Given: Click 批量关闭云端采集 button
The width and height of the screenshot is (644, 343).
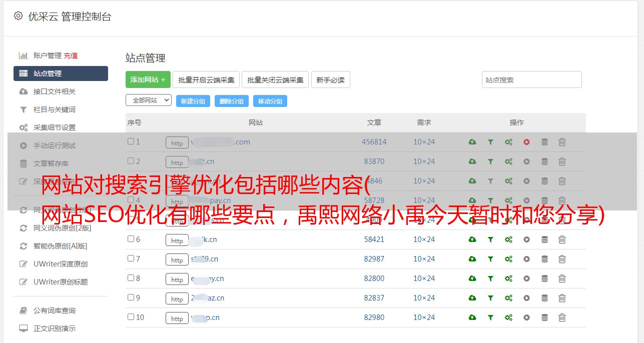Looking at the screenshot, I should [x=275, y=79].
